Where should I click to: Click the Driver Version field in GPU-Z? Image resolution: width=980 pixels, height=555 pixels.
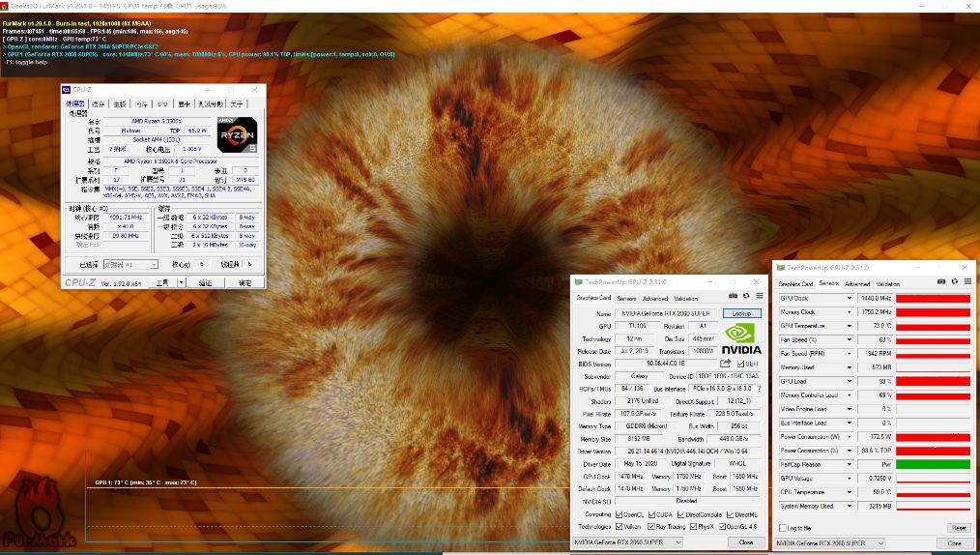pyautogui.click(x=687, y=452)
